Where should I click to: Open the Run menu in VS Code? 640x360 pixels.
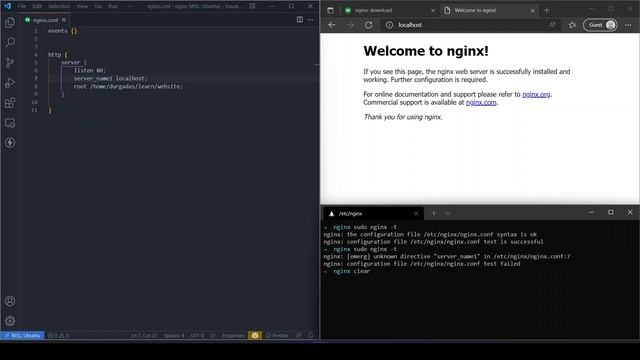[x=113, y=6]
